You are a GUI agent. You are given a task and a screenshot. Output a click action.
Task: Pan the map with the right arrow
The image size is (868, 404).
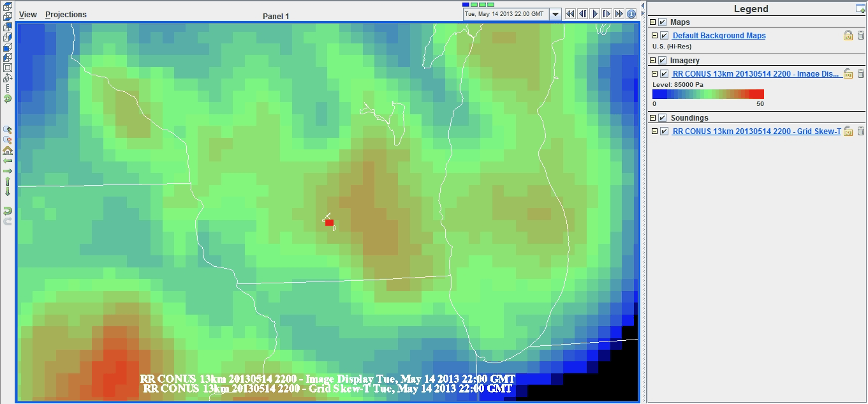click(8, 171)
